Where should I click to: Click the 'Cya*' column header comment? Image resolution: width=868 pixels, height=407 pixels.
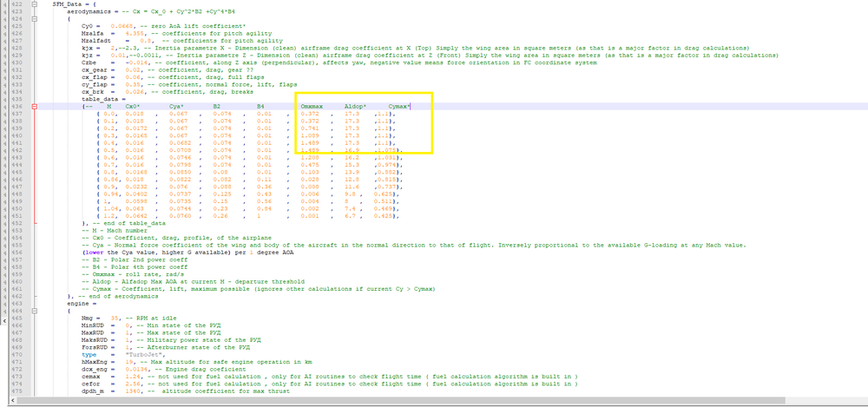point(176,107)
